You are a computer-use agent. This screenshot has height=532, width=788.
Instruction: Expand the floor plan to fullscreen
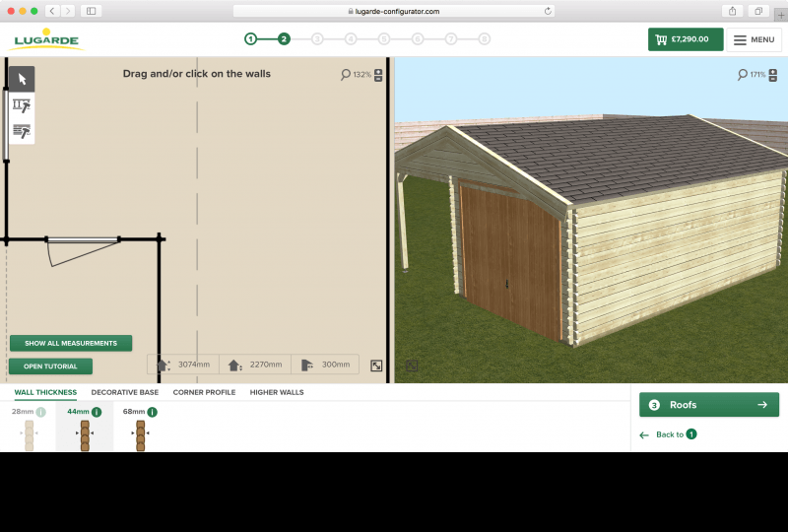click(x=376, y=366)
